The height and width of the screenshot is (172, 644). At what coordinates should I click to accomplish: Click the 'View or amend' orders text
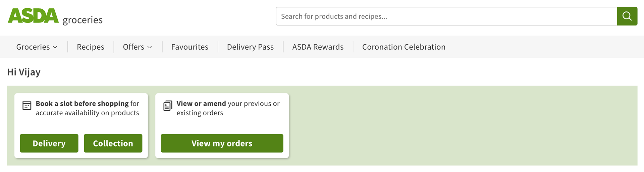(201, 104)
